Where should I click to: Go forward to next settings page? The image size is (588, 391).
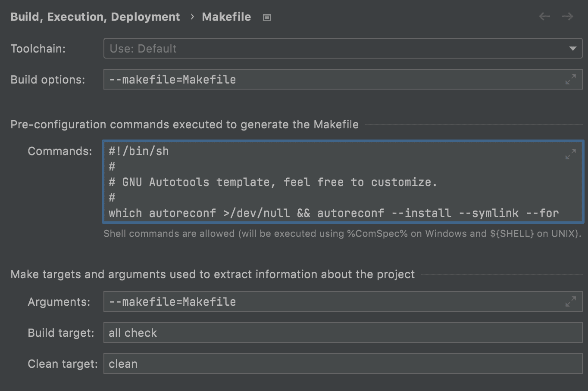click(x=568, y=17)
